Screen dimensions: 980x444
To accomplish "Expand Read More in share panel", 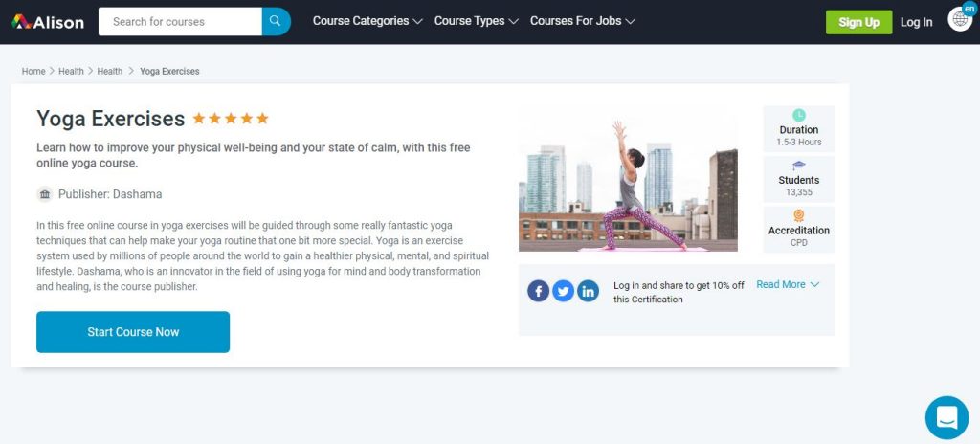I will tap(788, 284).
